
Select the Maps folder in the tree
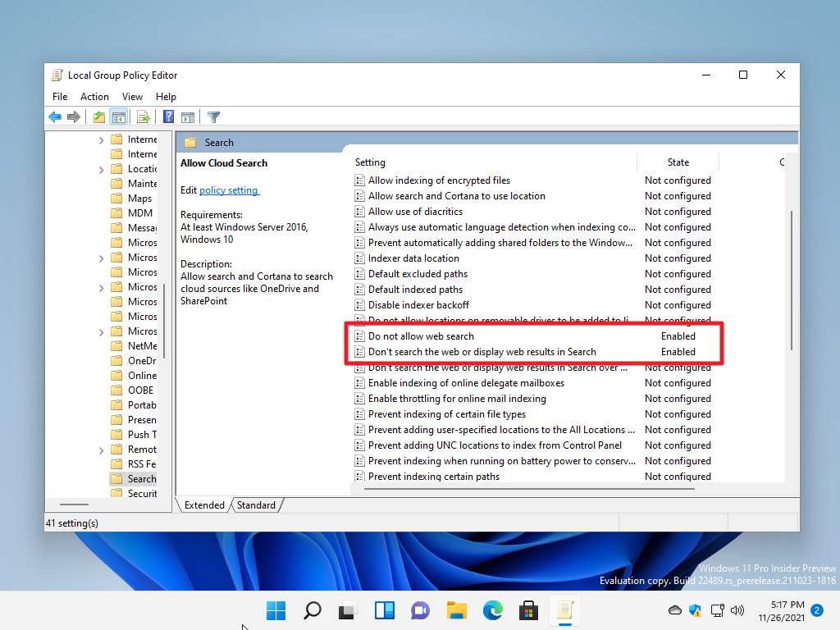[132, 199]
